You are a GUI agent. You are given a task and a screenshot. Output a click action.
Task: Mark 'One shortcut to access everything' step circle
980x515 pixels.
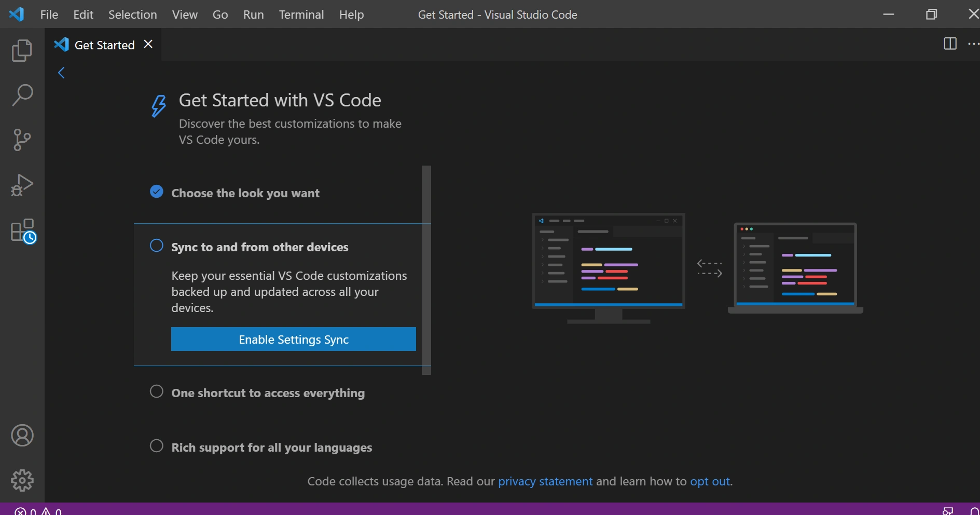157,391
